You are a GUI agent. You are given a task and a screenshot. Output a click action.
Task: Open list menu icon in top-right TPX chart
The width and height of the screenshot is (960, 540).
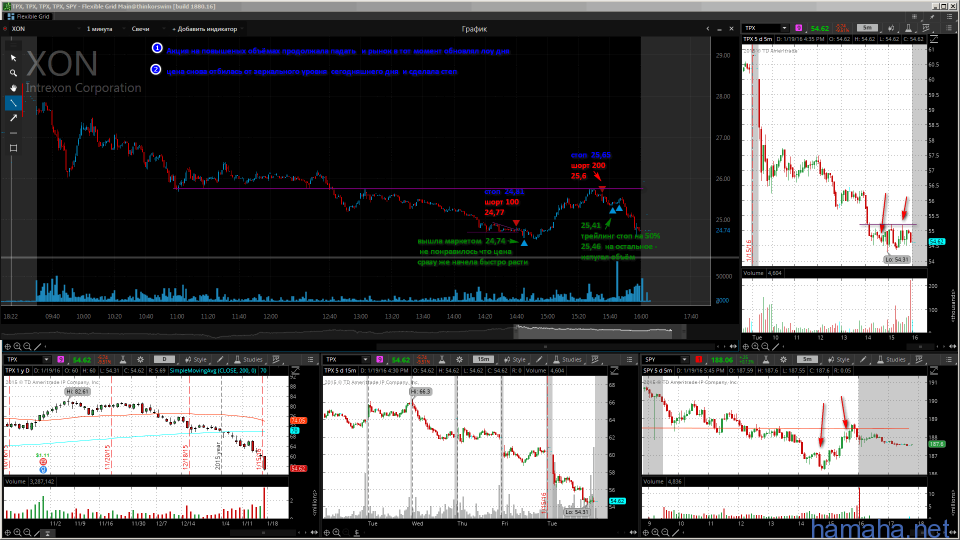click(950, 28)
